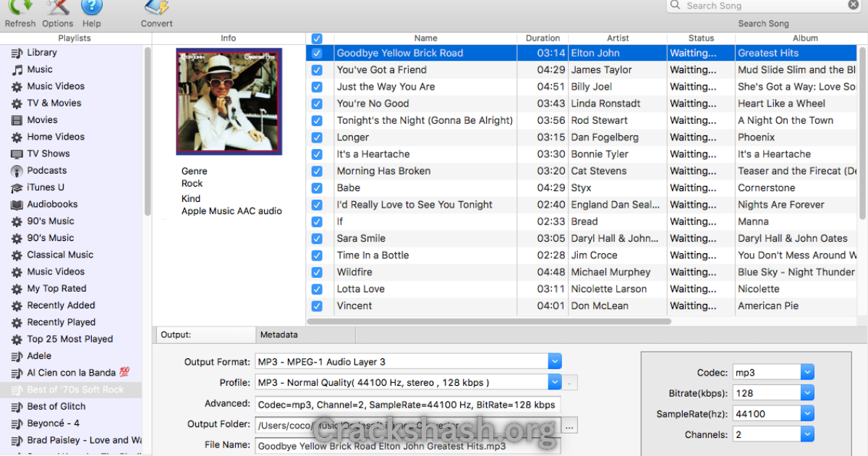Click the playlist icon beside Al Cien con la Banda
Image resolution: width=868 pixels, height=456 pixels.
point(17,373)
